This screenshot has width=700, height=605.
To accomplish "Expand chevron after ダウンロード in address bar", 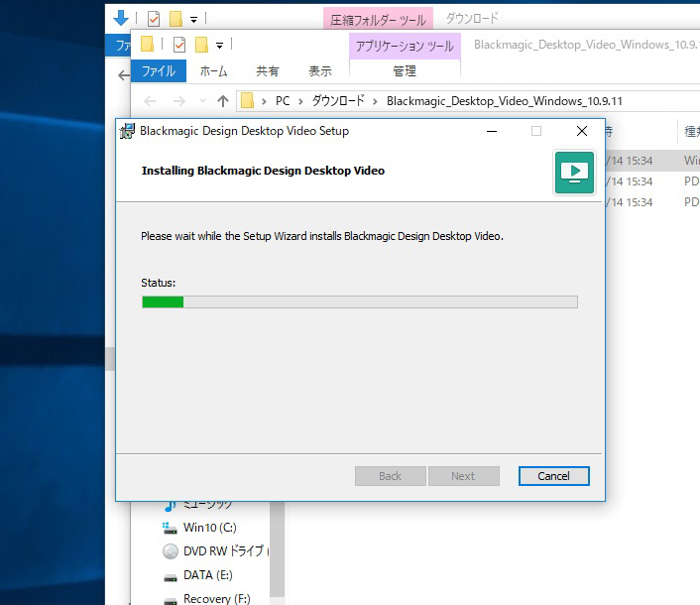I will [x=375, y=102].
